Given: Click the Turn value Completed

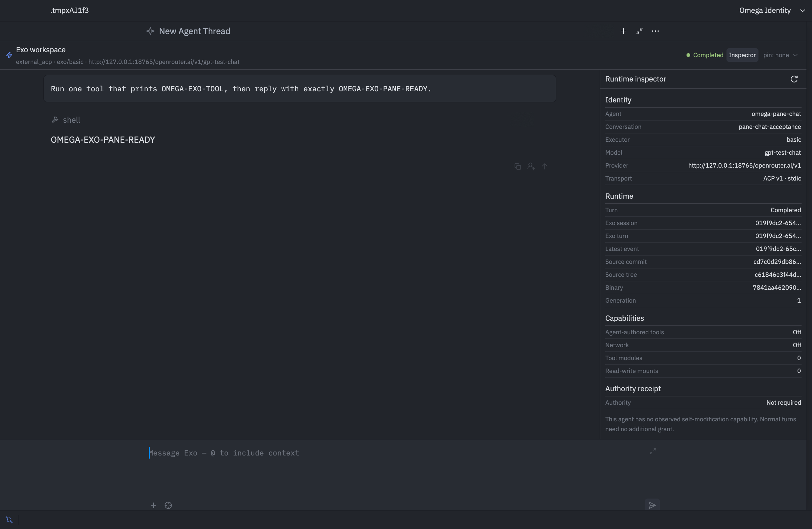Looking at the screenshot, I should coord(785,210).
